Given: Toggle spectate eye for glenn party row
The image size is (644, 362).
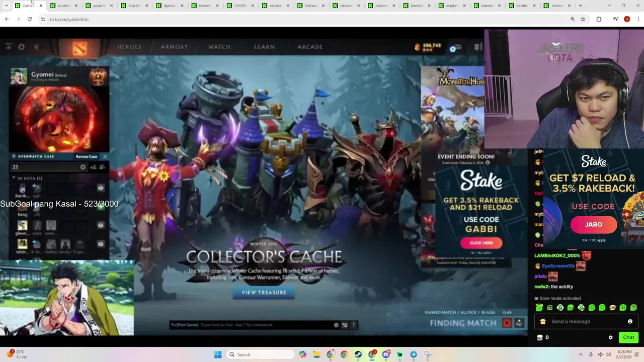Looking at the screenshot, I should 101,225.
